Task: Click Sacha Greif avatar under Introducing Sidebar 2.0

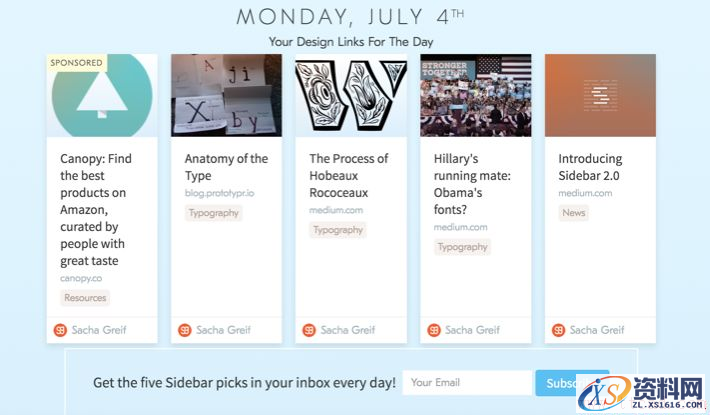Action: 558,330
